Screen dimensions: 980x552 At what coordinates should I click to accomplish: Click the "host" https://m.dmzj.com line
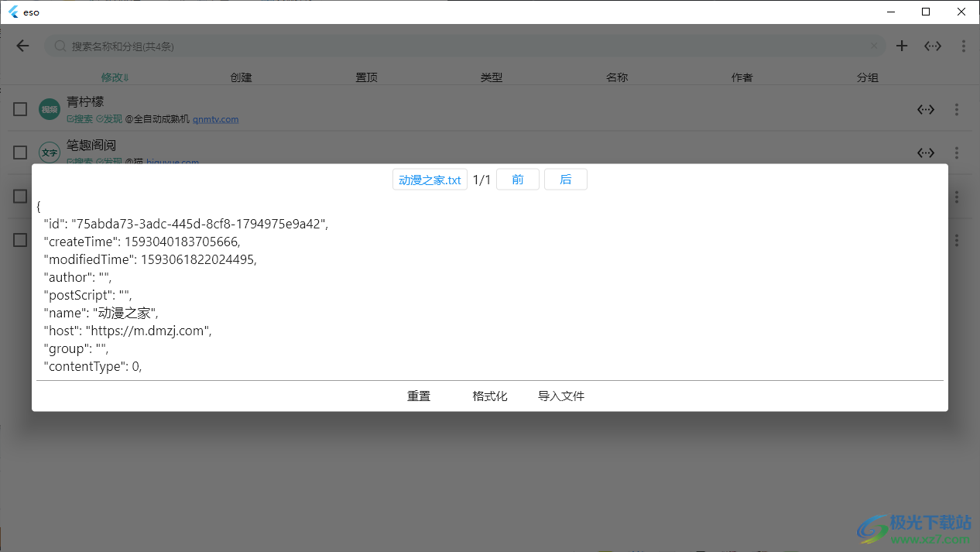tap(128, 331)
